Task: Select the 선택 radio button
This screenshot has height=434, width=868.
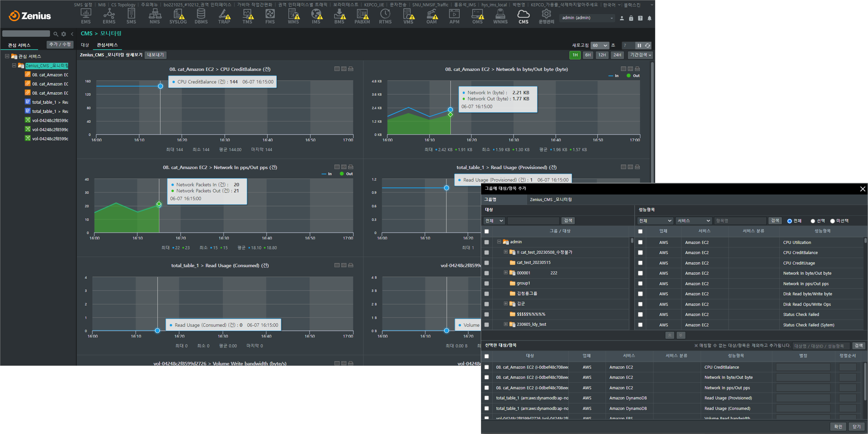Action: (x=813, y=221)
